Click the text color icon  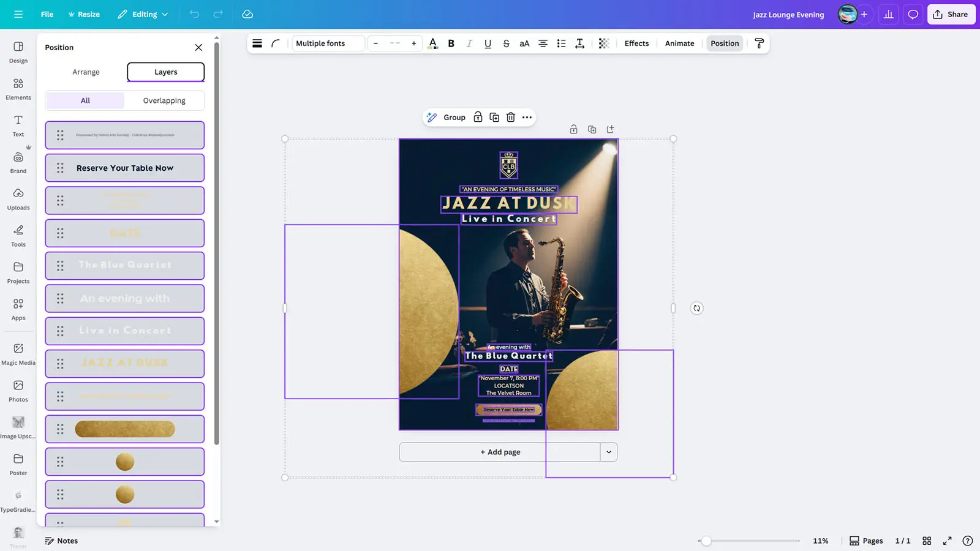(x=432, y=43)
